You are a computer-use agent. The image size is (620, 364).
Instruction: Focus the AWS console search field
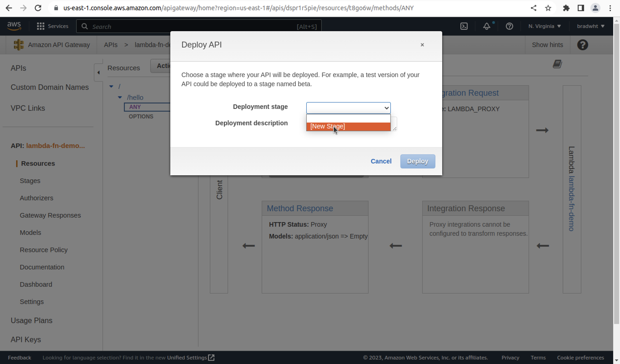click(x=198, y=26)
